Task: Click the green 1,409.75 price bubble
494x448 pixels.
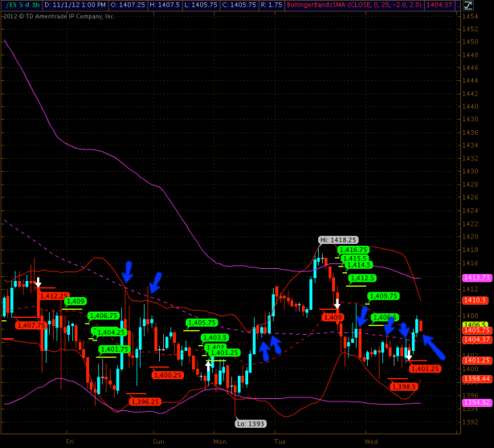Action: tap(383, 296)
